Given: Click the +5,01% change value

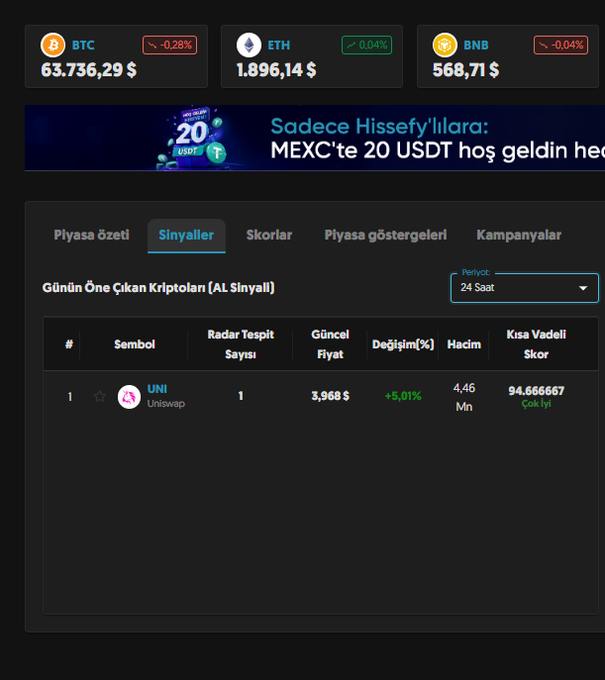Looking at the screenshot, I should pyautogui.click(x=403, y=396).
